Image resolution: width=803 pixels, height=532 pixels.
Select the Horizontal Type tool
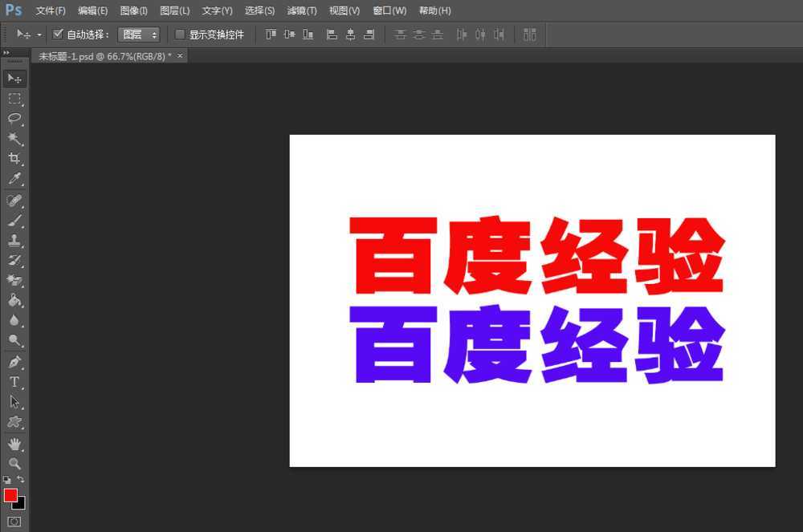click(14, 382)
